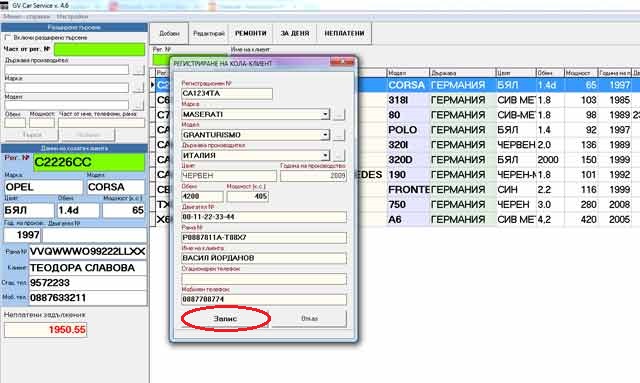Viewport: 640px width, 383px height.
Task: Click the OPEL make field in details panel
Action: (43, 187)
